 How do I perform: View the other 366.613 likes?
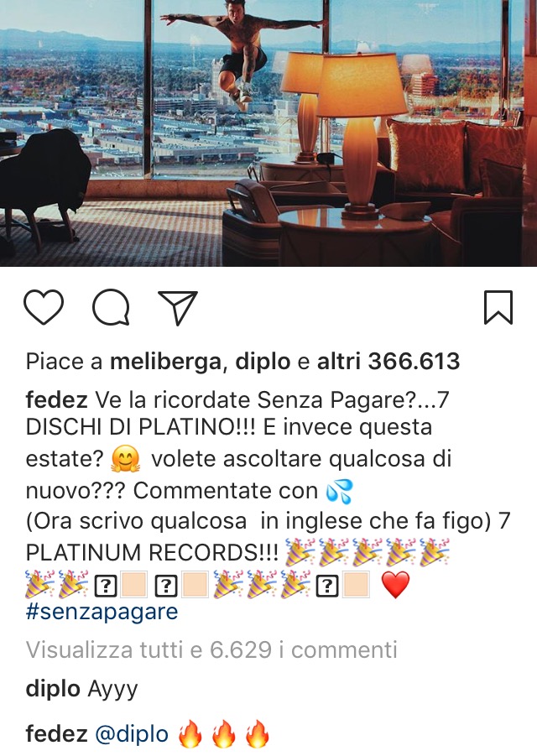tap(388, 361)
